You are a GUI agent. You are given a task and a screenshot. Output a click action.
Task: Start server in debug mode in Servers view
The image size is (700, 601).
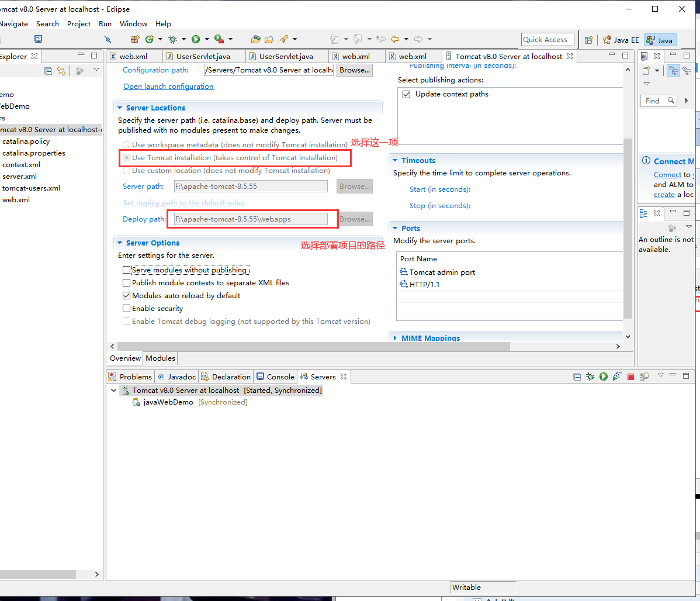tap(590, 377)
